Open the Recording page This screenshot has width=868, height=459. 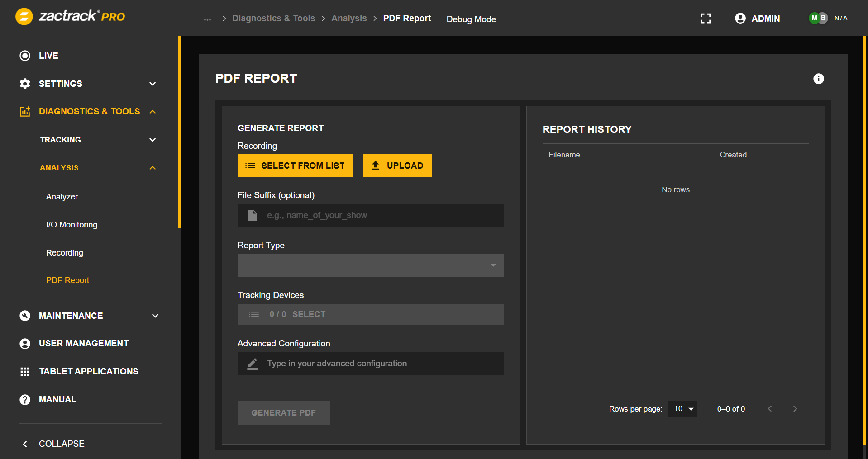point(65,253)
